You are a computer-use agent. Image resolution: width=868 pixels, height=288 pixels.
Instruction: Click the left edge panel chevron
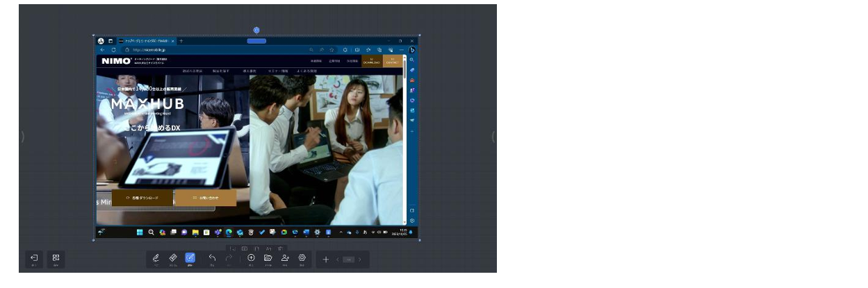click(x=22, y=137)
